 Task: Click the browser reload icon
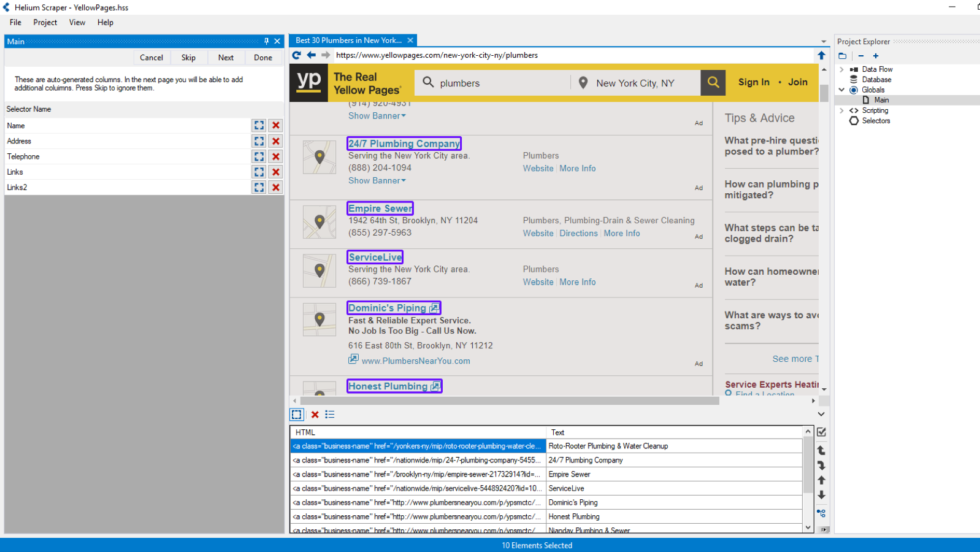297,55
